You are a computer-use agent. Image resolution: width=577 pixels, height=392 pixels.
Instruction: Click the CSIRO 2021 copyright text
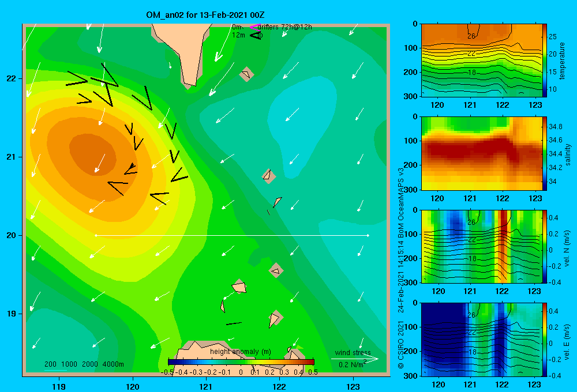click(x=401, y=344)
